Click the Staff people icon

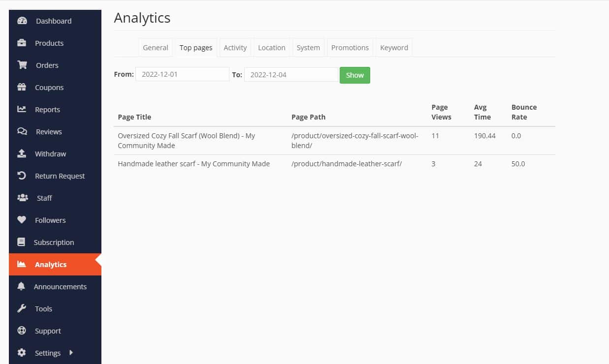[x=23, y=198]
